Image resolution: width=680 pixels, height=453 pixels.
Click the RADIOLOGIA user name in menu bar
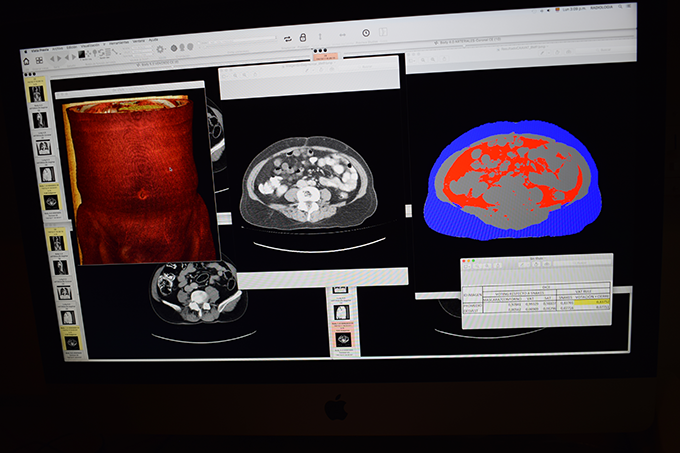click(602, 7)
